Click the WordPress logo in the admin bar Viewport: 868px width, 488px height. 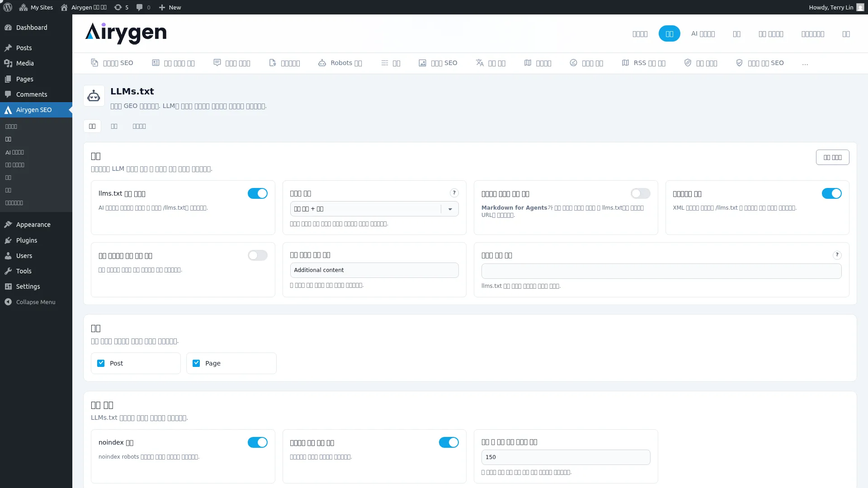[8, 7]
